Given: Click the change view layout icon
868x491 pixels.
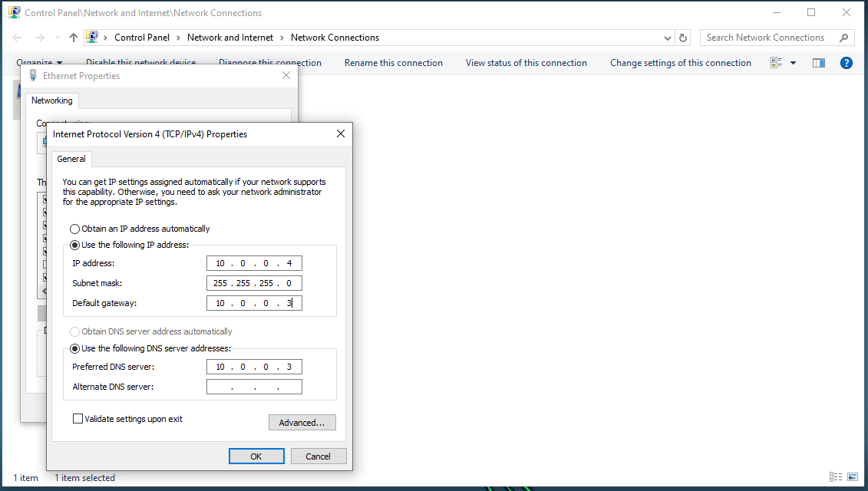Looking at the screenshot, I should [777, 63].
